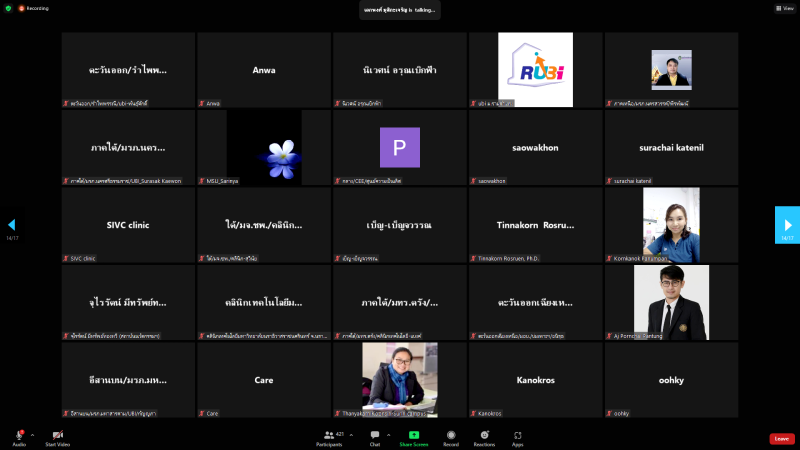Click the green encryption shield icon

[x=8, y=7]
